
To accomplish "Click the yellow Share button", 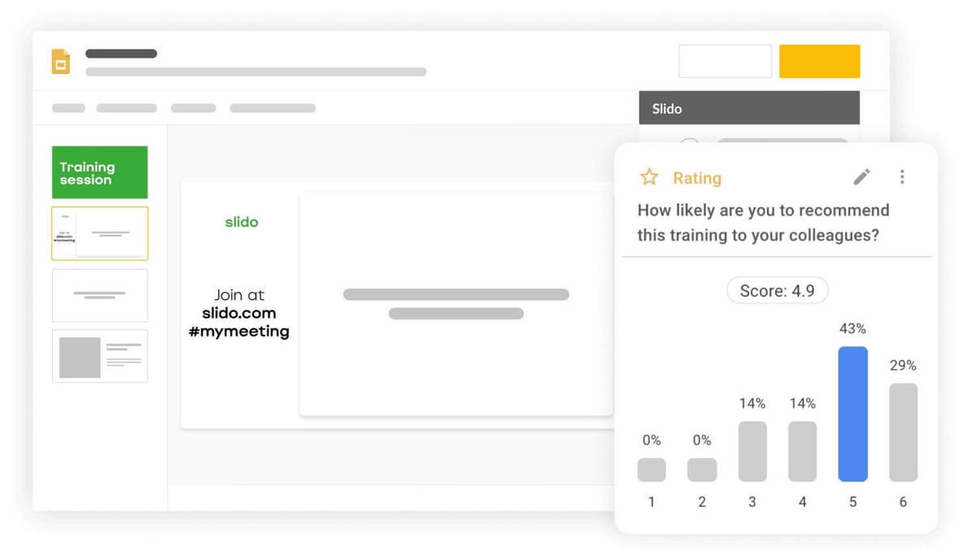I will pyautogui.click(x=819, y=61).
